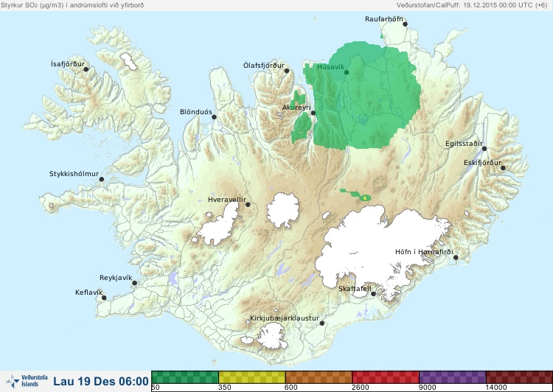
Task: Click the Reykjavík station dot
Action: (135, 283)
